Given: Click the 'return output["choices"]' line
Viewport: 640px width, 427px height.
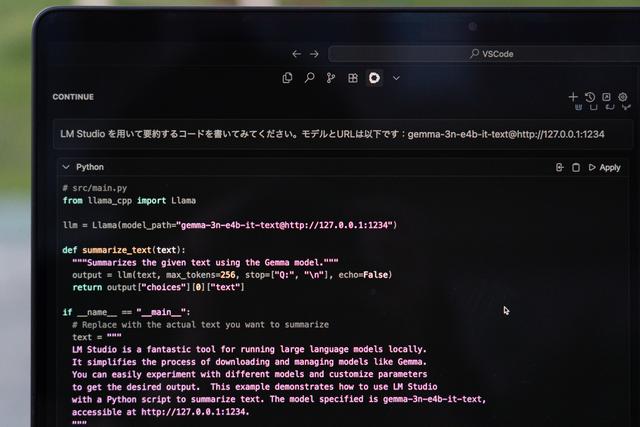Looking at the screenshot, I should pyautogui.click(x=158, y=287).
